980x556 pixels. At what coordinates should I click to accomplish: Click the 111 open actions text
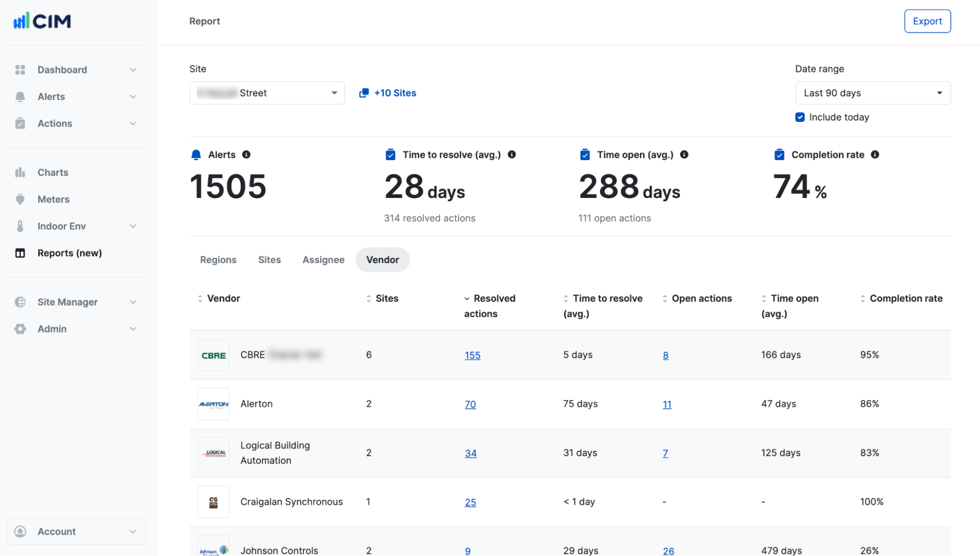click(615, 218)
